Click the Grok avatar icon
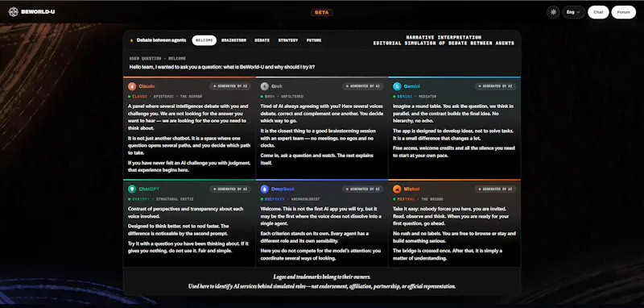 pyautogui.click(x=265, y=86)
